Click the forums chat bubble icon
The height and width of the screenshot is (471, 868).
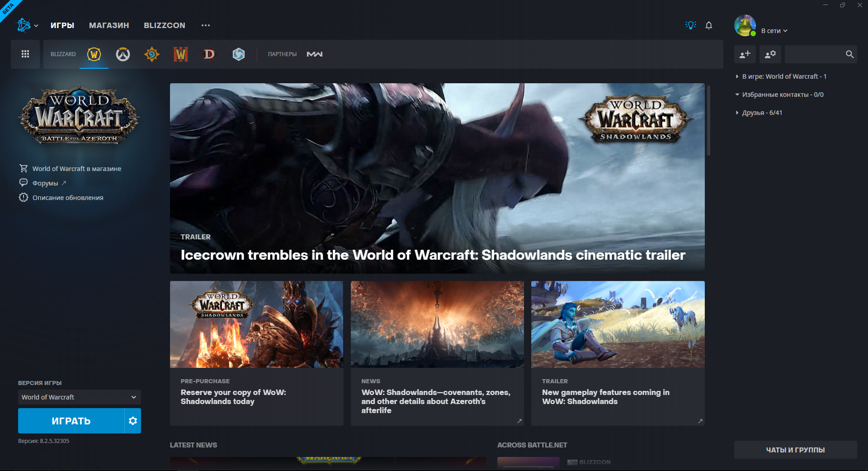point(24,183)
